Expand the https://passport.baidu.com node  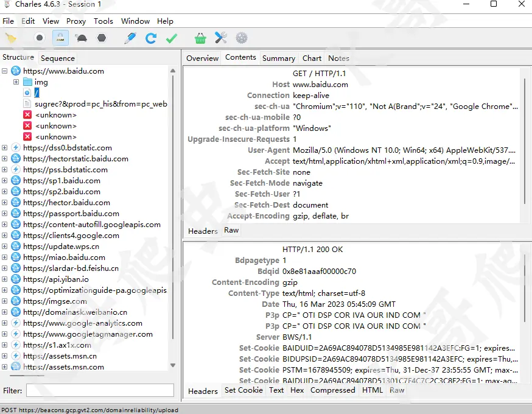coord(5,214)
